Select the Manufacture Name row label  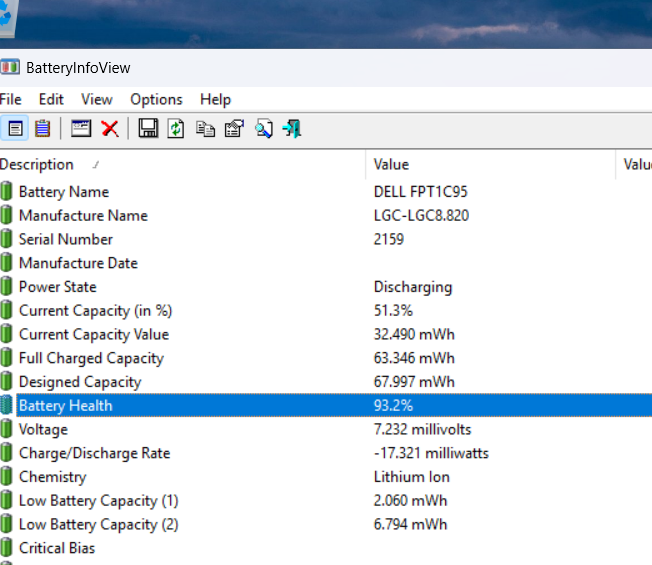(x=84, y=215)
